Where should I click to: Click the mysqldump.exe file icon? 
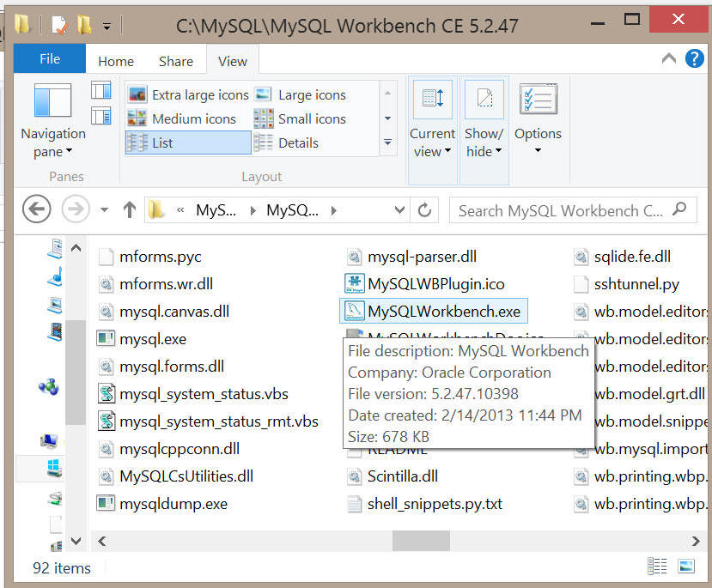[x=106, y=504]
